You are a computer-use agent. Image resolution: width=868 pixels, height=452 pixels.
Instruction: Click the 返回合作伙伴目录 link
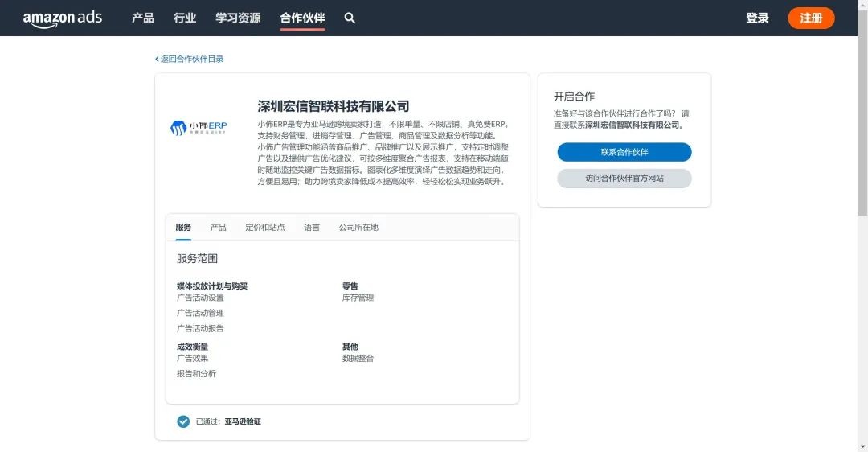pos(192,59)
